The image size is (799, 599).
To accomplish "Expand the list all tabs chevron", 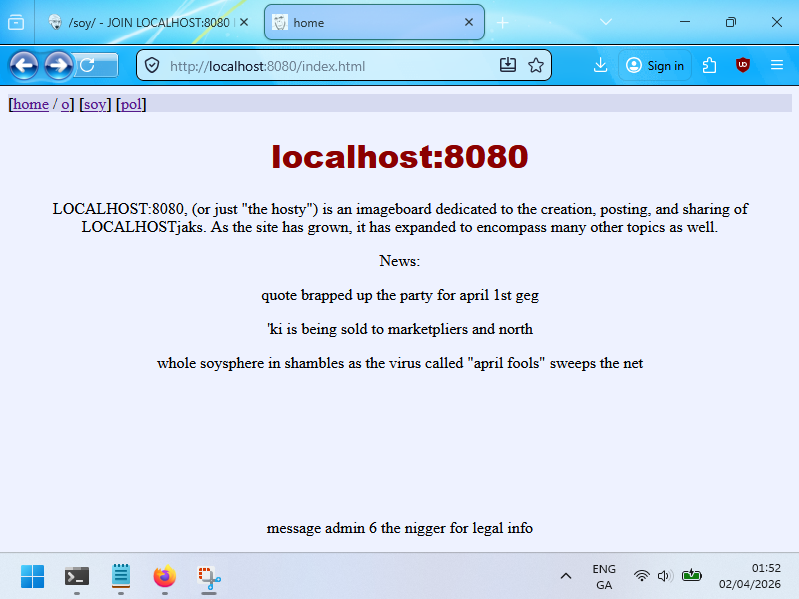I will (606, 22).
